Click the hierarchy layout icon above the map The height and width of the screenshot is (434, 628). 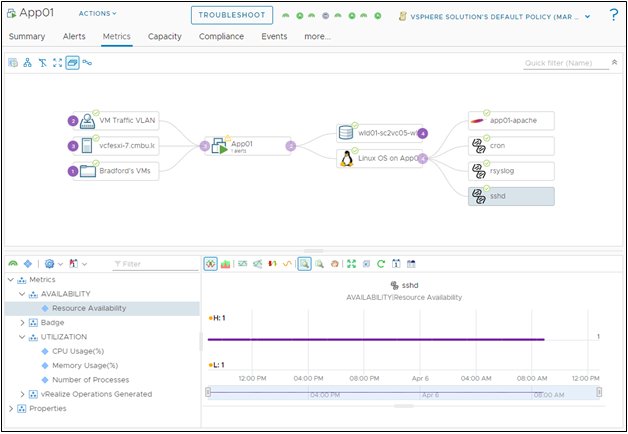(28, 62)
